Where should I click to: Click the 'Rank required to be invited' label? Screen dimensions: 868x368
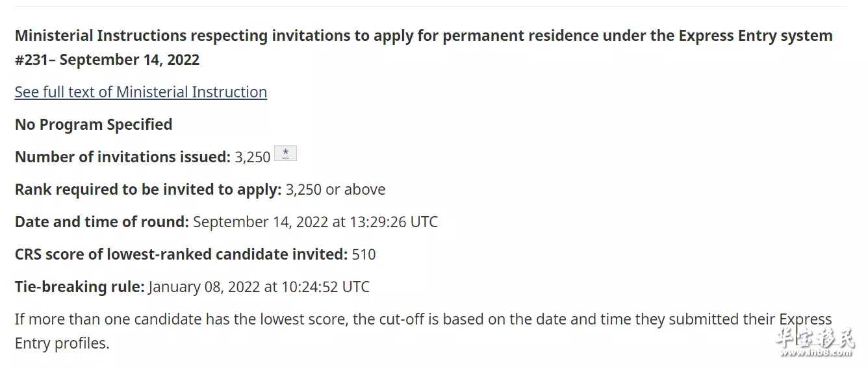(x=148, y=190)
